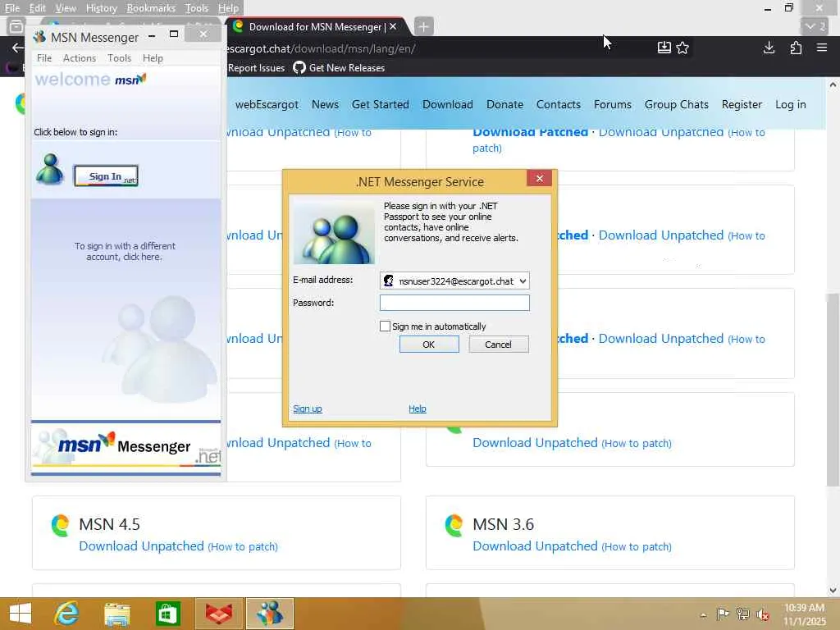Click '(How to patch)' under MSN 4.5
Image resolution: width=840 pixels, height=630 pixels.
pos(243,546)
